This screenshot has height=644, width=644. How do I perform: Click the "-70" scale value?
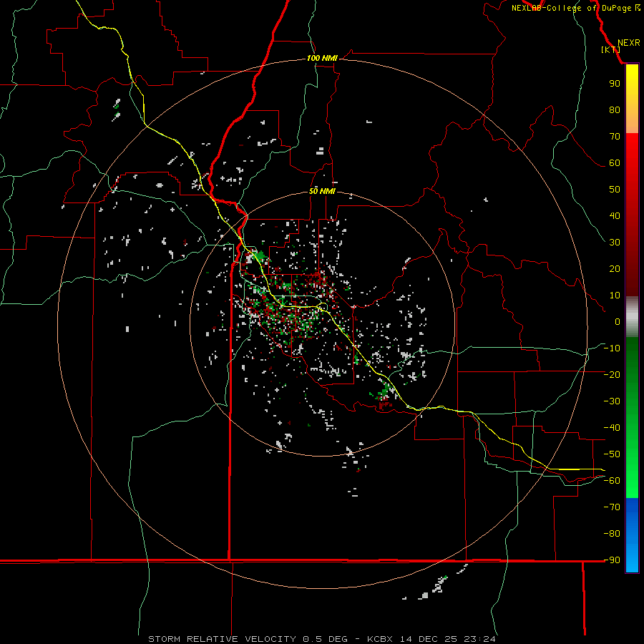612,507
